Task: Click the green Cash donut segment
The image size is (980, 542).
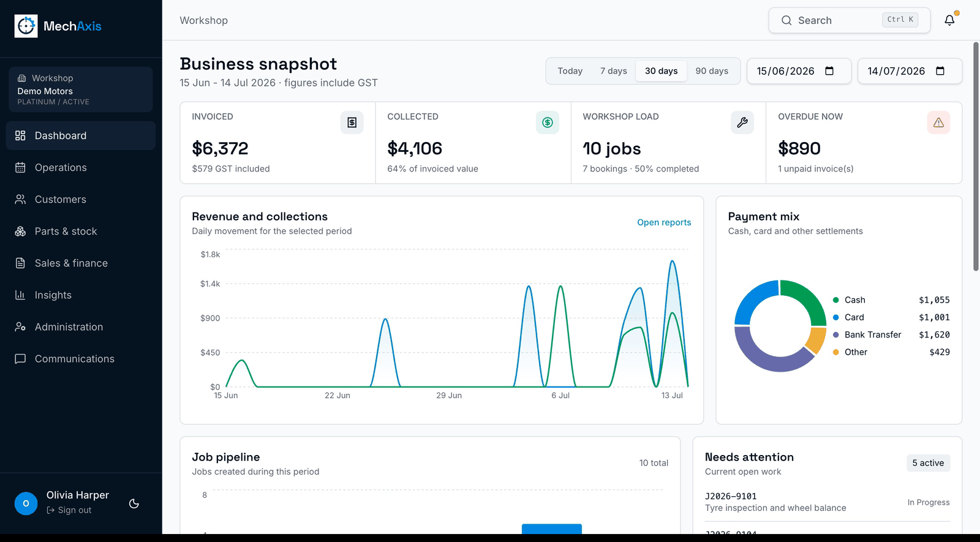Action: (810, 298)
